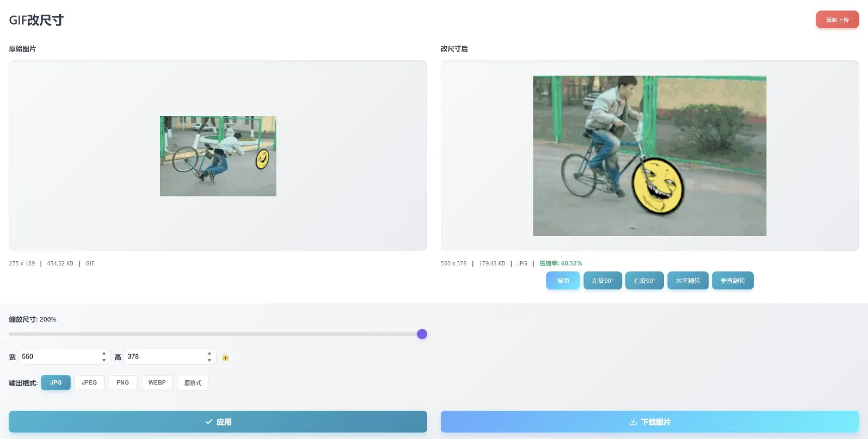
Task: Apply the resize with 应用 button
Action: tap(218, 422)
